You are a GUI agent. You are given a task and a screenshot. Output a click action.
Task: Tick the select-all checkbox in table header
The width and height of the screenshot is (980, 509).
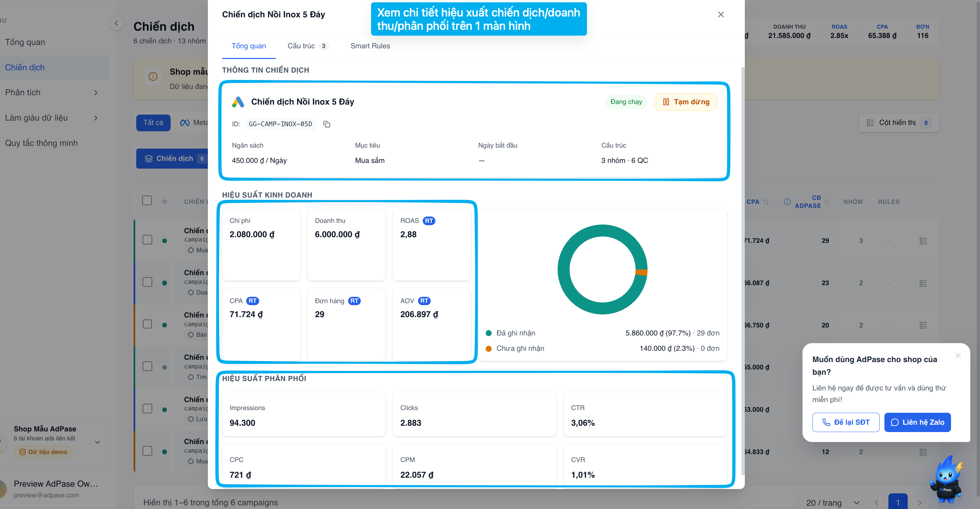coord(147,201)
